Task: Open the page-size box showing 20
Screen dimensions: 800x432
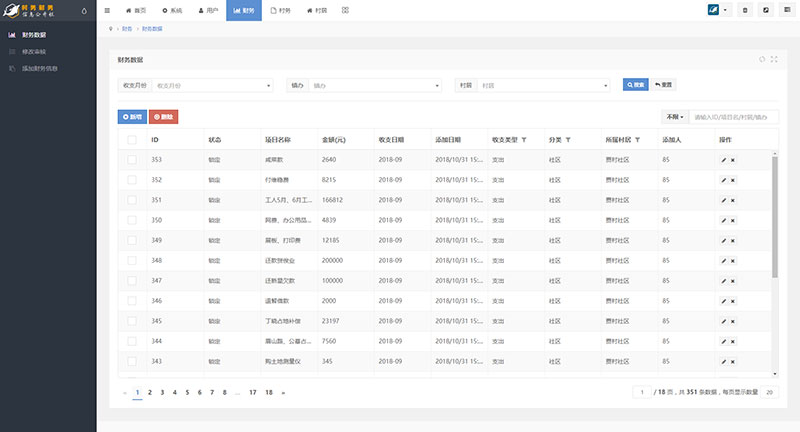Action: (x=769, y=392)
